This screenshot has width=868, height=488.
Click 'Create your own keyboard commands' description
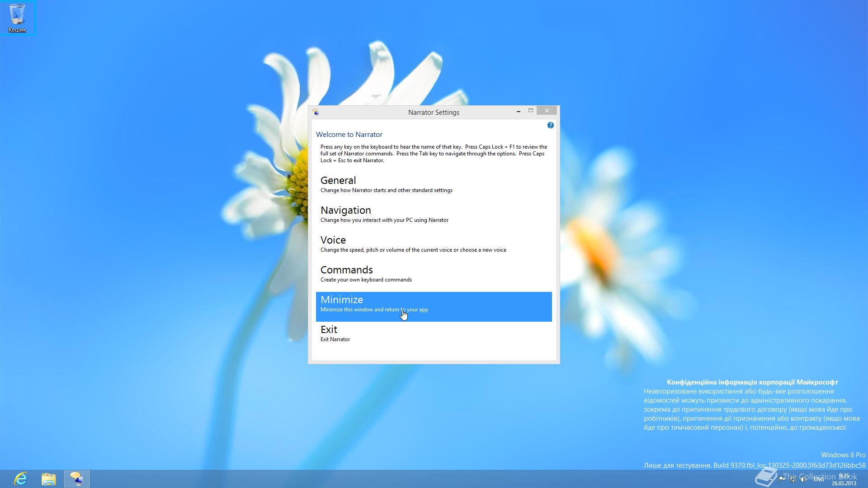tap(366, 280)
